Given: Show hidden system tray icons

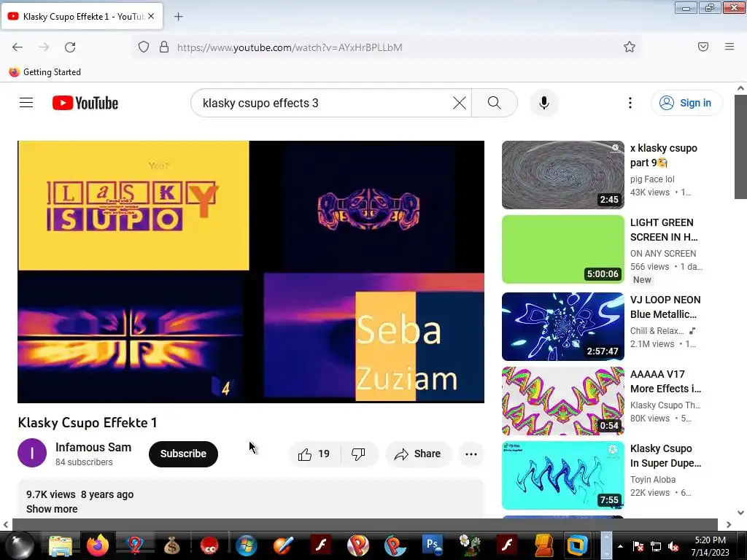Looking at the screenshot, I should tap(620, 546).
